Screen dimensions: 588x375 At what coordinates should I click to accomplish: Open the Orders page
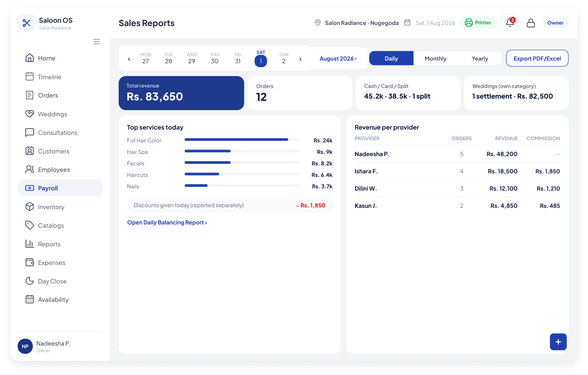click(x=60, y=95)
